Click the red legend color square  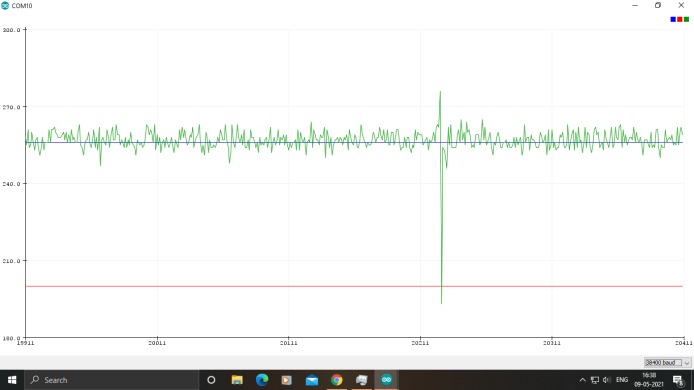tap(679, 19)
